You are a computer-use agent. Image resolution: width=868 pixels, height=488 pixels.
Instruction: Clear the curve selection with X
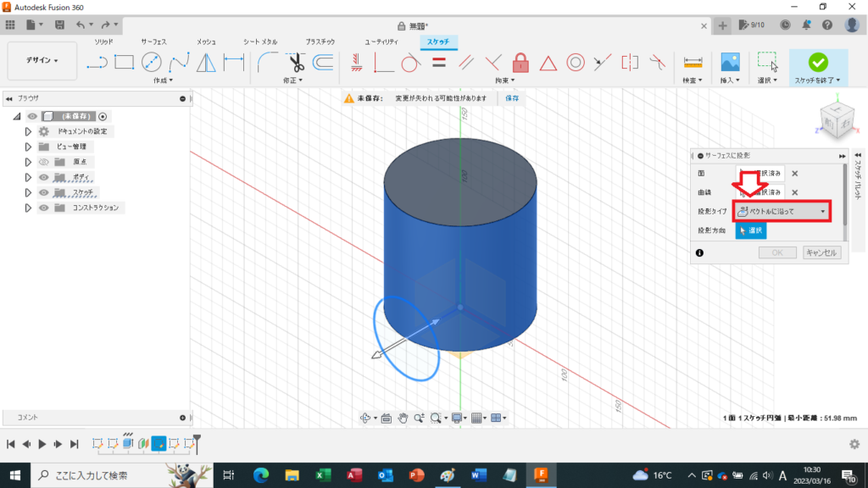(795, 192)
